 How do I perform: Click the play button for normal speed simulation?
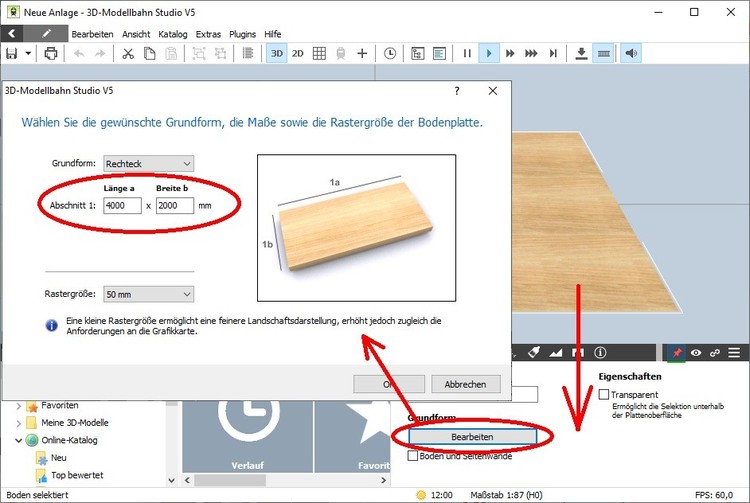489,54
